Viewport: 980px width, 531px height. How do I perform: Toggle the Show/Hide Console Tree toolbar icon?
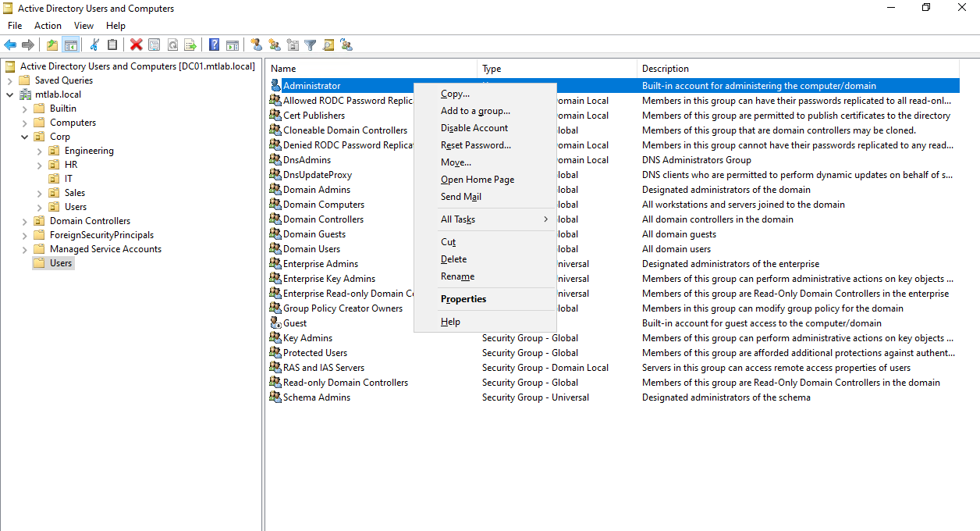pyautogui.click(x=70, y=45)
